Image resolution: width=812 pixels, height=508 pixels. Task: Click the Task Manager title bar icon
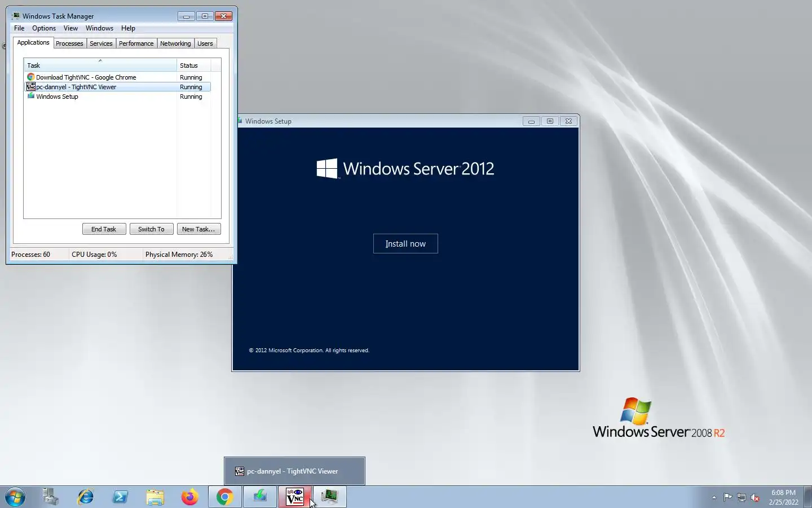click(x=16, y=16)
